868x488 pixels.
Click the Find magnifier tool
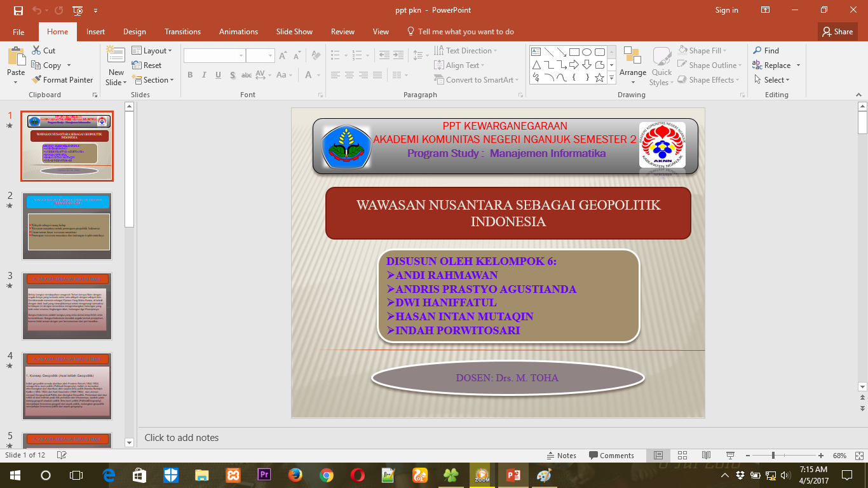[x=766, y=50]
